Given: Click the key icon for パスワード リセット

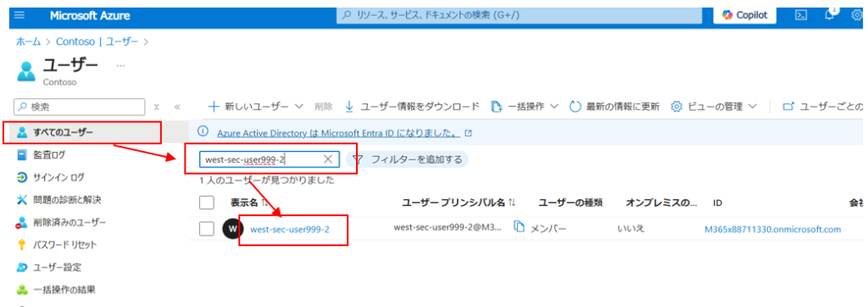Looking at the screenshot, I should pyautogui.click(x=22, y=244).
